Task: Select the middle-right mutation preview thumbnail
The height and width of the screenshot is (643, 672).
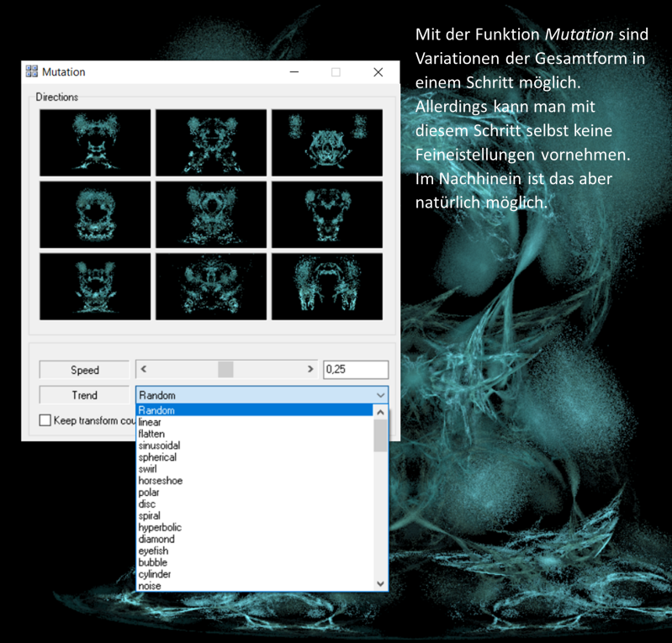Action: tap(327, 214)
